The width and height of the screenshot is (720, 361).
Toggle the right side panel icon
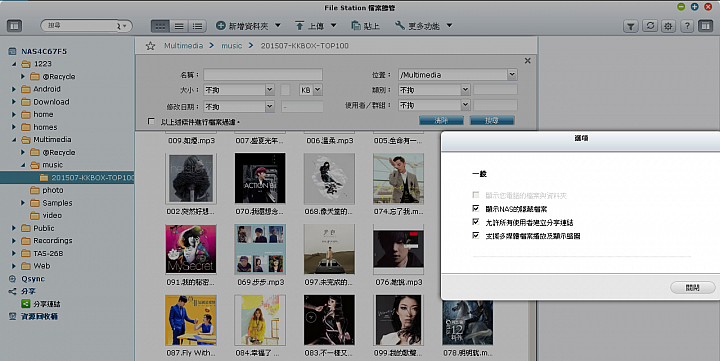[x=706, y=26]
